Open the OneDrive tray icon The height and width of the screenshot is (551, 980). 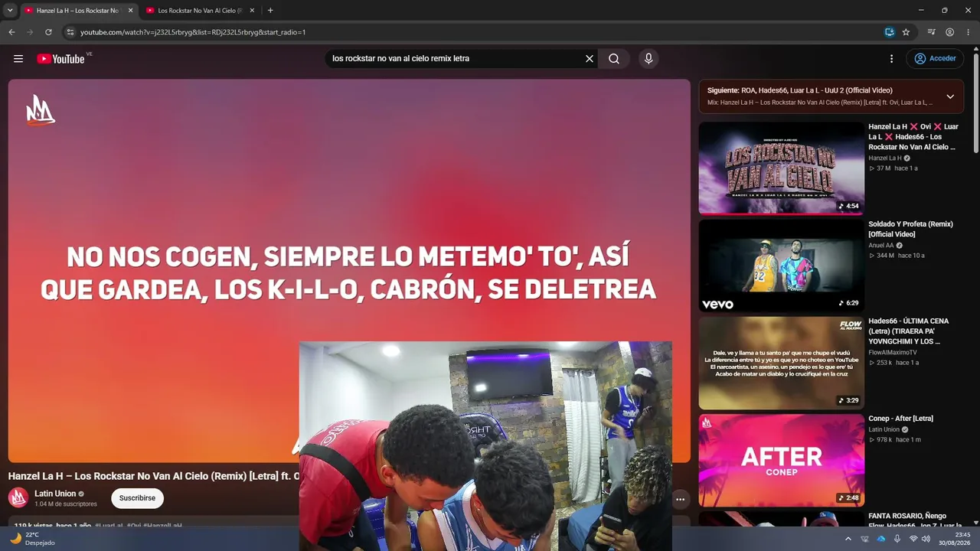tap(880, 539)
